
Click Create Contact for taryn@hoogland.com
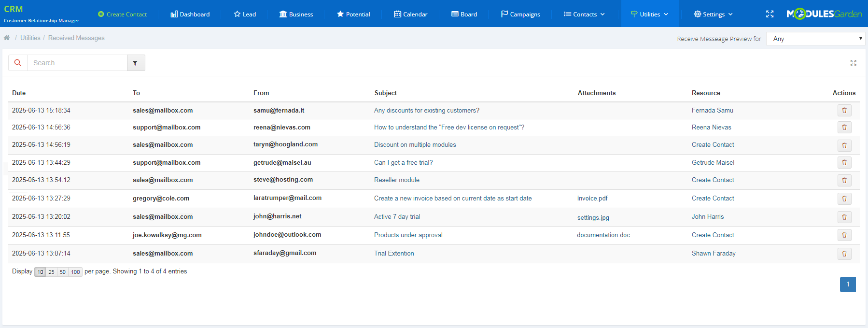coord(713,144)
